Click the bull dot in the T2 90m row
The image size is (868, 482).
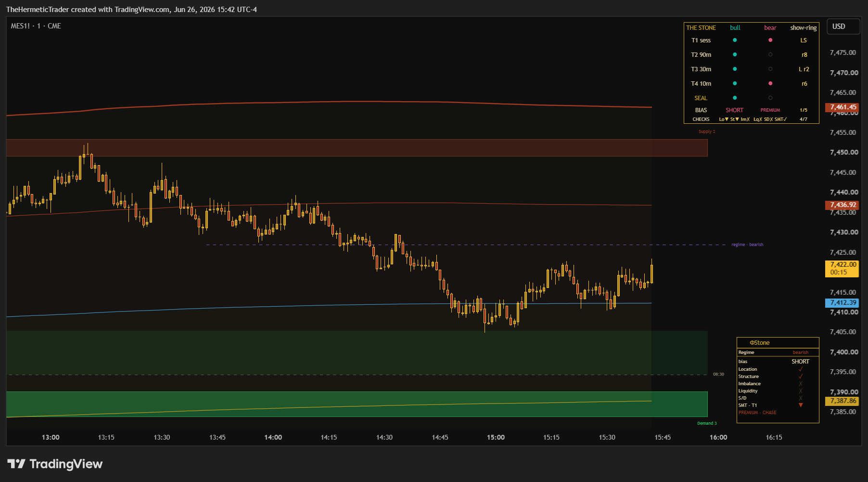click(735, 54)
